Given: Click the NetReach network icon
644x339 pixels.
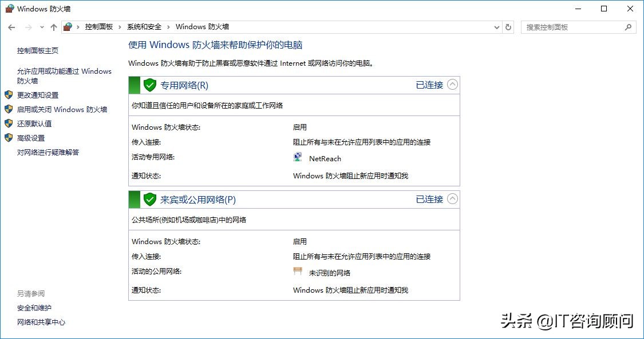Looking at the screenshot, I should coord(297,158).
